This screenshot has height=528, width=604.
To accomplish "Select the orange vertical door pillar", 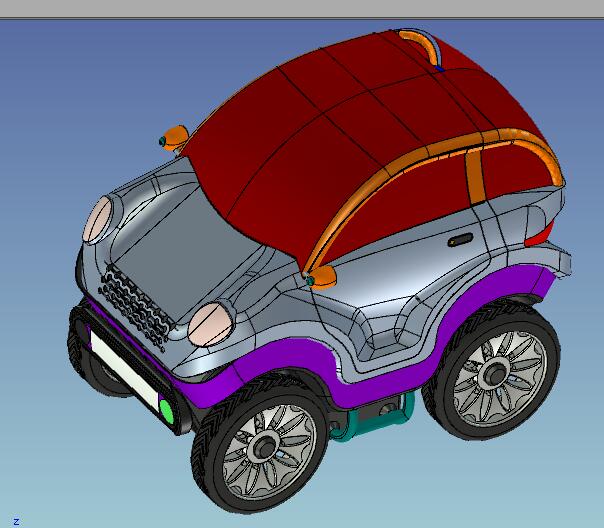I will click(476, 176).
